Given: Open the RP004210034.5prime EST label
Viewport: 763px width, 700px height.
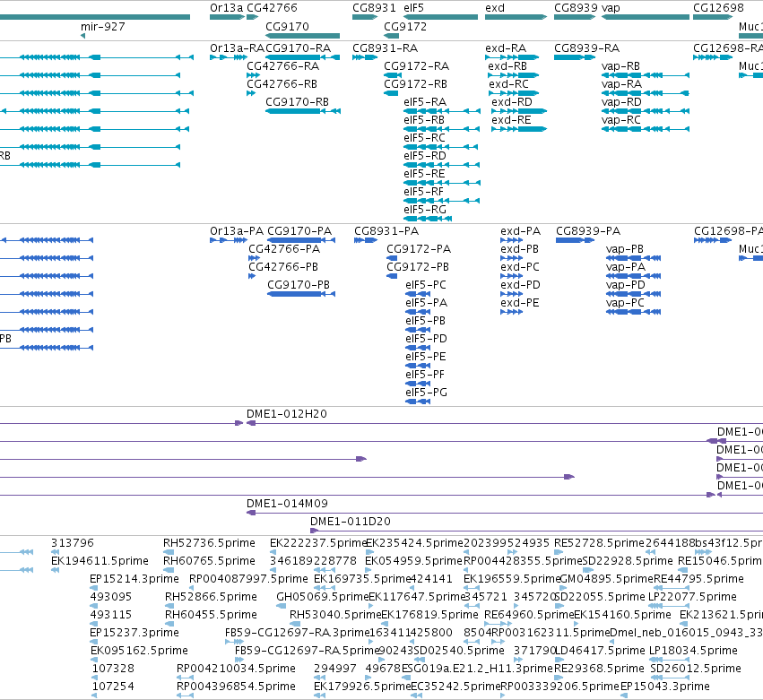Looking at the screenshot, I should click(236, 669).
